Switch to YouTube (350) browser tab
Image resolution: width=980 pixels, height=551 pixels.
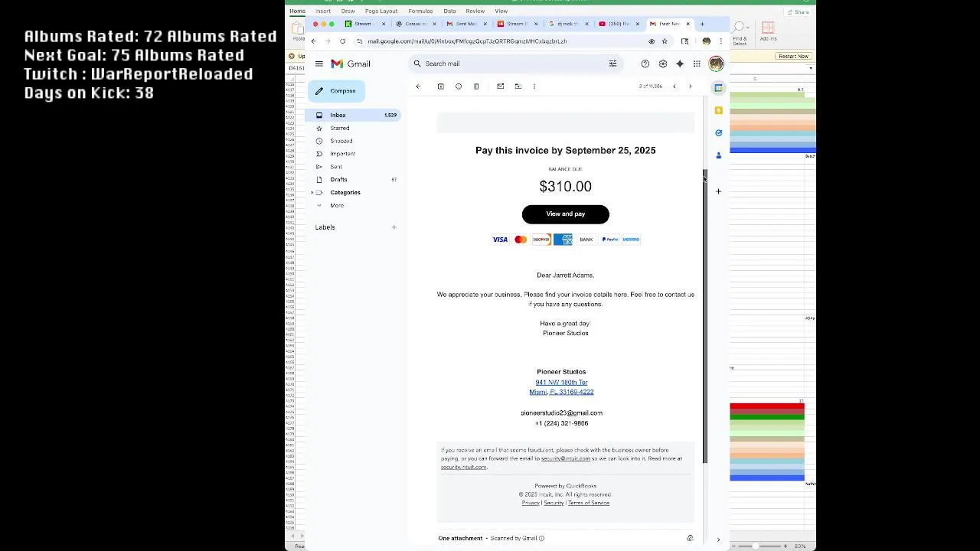click(x=619, y=24)
